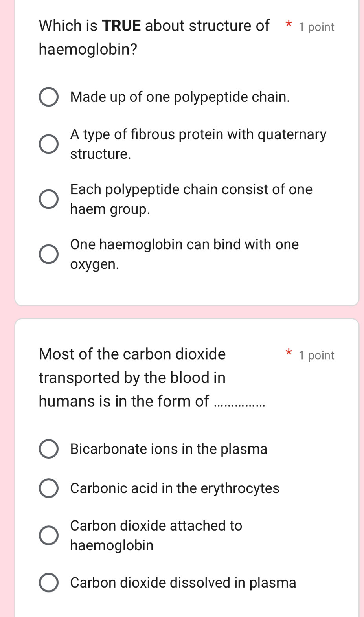Click the '1 point' label on the haemoglobin question
The image size is (364, 617).
(x=316, y=27)
